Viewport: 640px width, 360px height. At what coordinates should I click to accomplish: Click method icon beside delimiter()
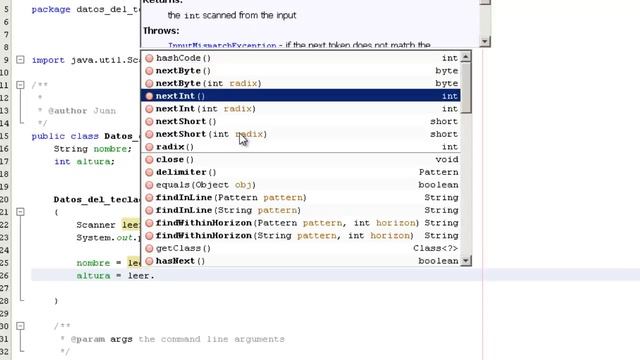pos(149,172)
